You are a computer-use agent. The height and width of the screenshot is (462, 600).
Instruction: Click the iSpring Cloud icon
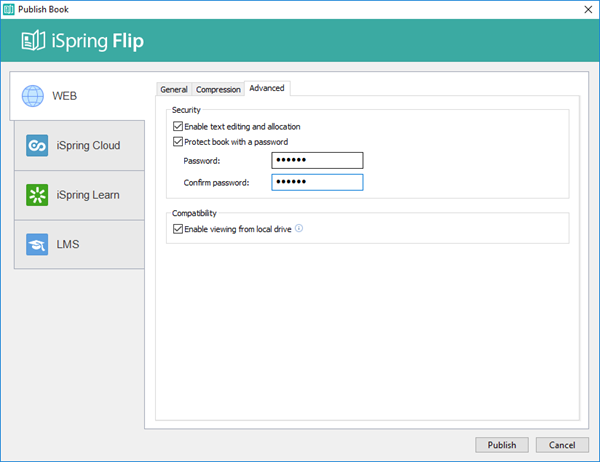pos(37,145)
